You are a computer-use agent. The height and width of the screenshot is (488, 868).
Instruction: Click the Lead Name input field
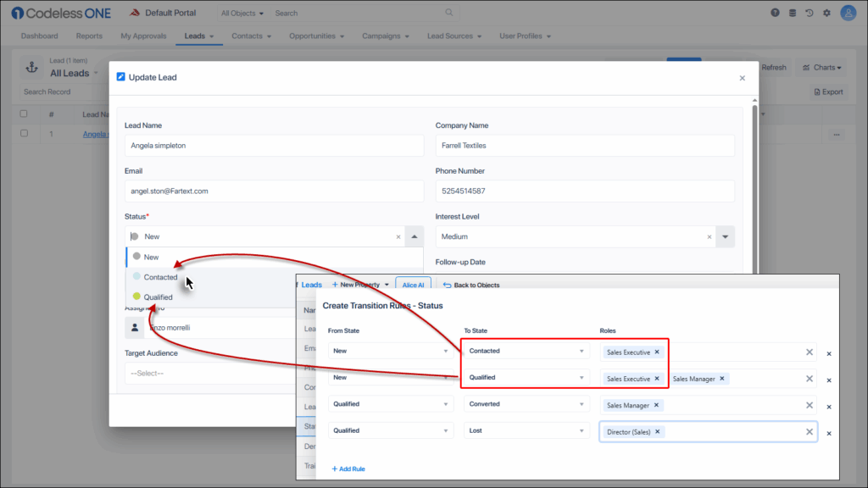click(x=274, y=146)
